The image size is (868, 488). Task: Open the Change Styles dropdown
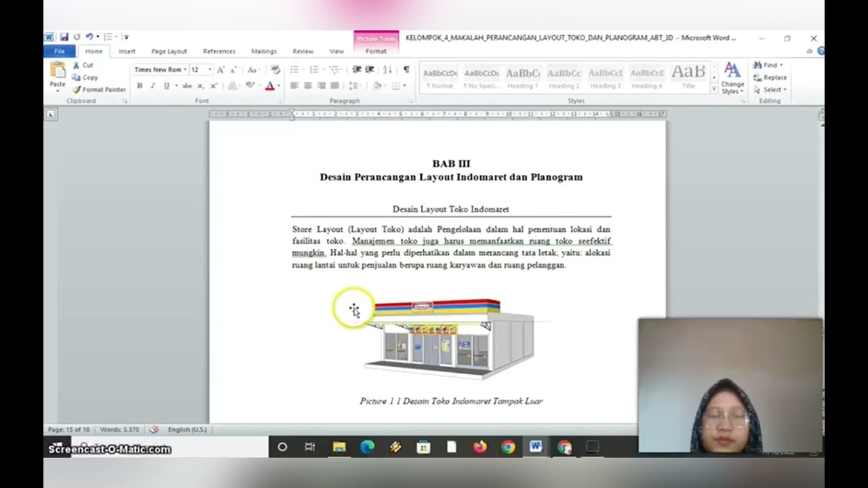[x=732, y=79]
